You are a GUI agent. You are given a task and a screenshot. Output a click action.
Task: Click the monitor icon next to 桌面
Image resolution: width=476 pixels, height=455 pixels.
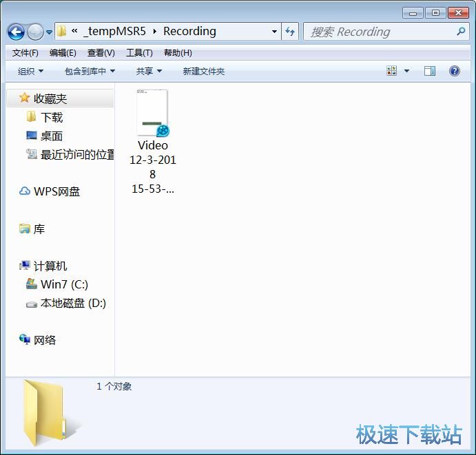point(31,136)
